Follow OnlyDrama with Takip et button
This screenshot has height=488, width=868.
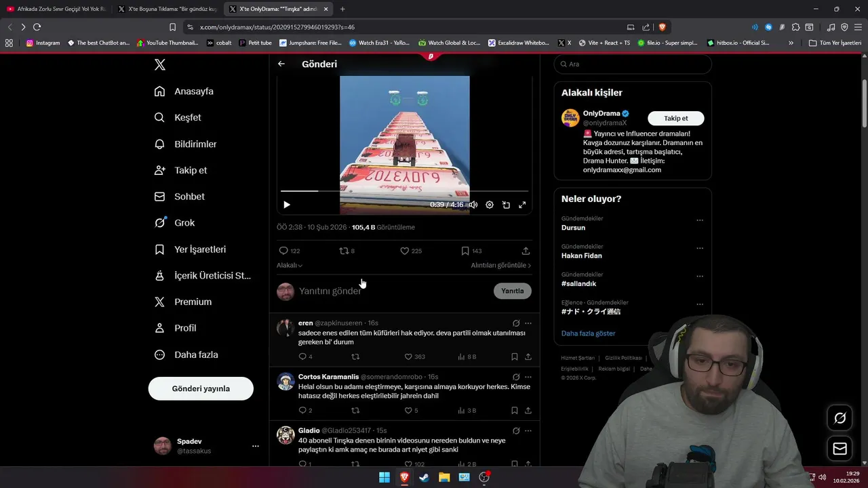pyautogui.click(x=676, y=118)
